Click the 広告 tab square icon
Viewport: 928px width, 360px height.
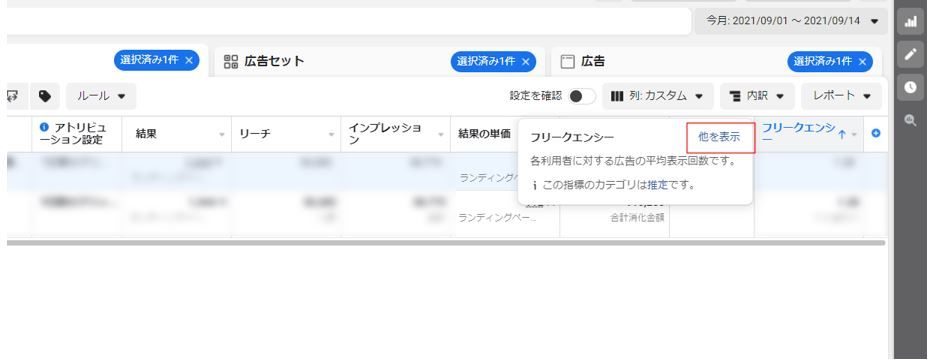(568, 62)
